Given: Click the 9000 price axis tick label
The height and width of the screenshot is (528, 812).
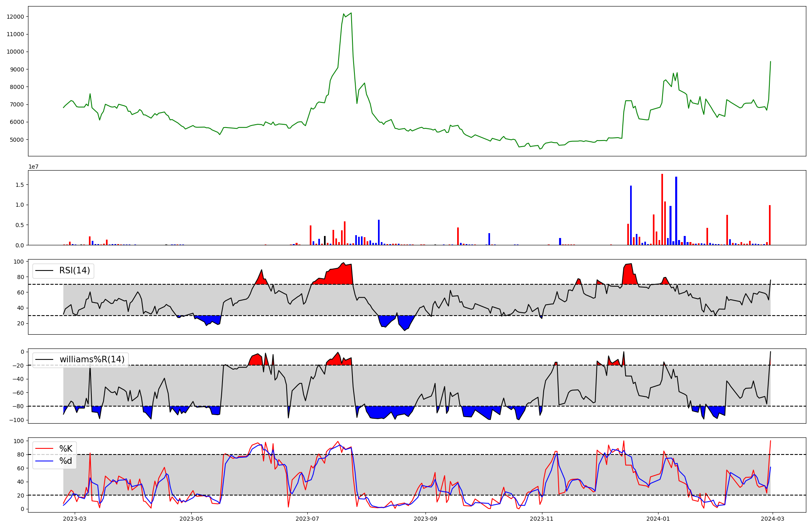Looking at the screenshot, I should (x=17, y=69).
